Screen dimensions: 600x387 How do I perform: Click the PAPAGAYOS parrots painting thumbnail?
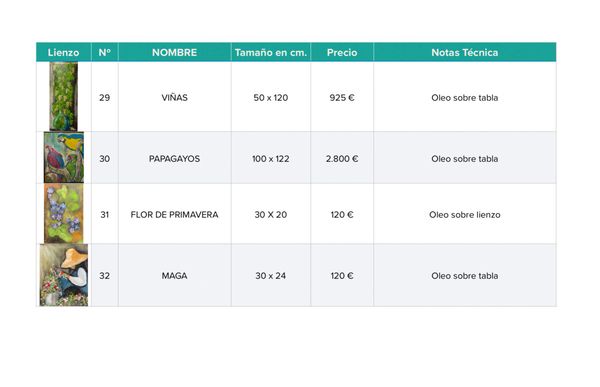click(64, 157)
